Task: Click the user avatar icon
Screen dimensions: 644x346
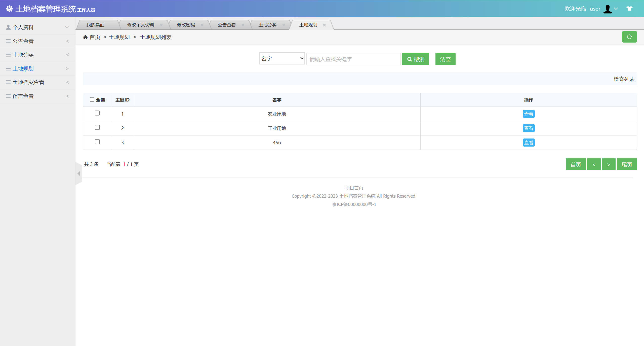Action: coord(608,9)
